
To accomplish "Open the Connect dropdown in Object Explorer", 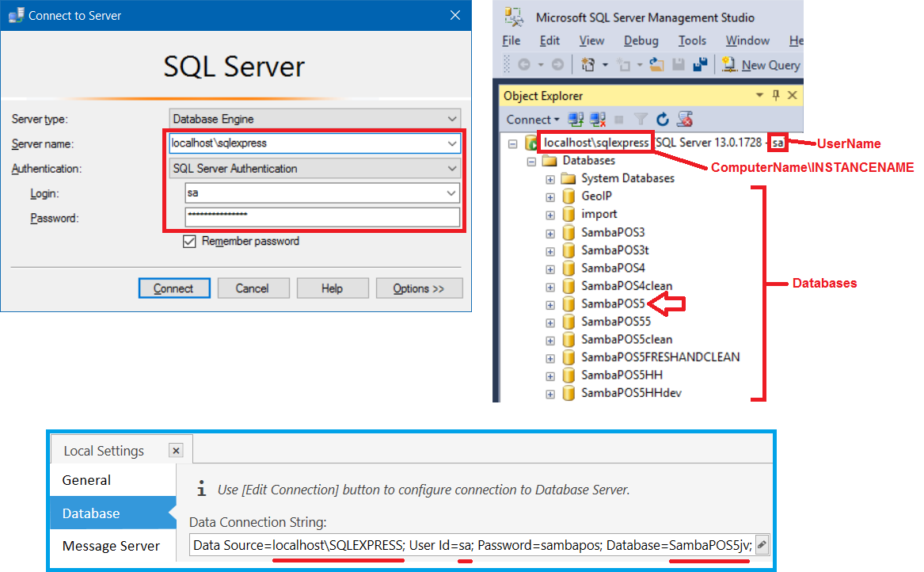I will 533,120.
